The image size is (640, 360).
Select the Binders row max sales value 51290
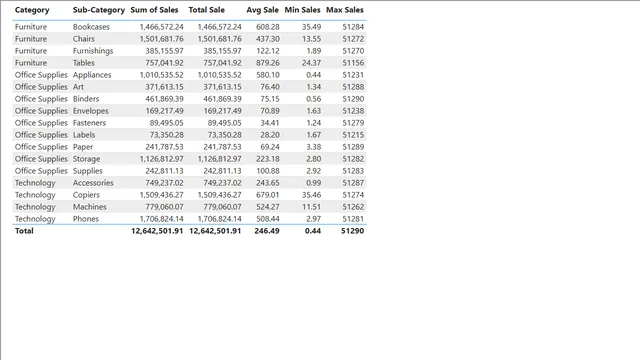[353, 99]
